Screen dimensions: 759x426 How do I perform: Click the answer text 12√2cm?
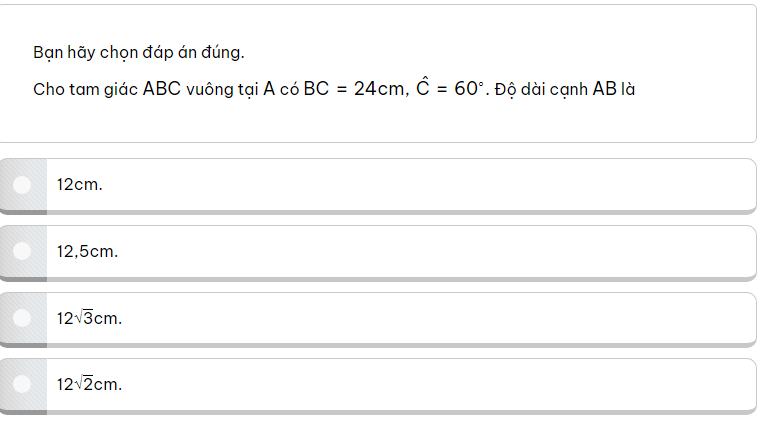(x=89, y=384)
